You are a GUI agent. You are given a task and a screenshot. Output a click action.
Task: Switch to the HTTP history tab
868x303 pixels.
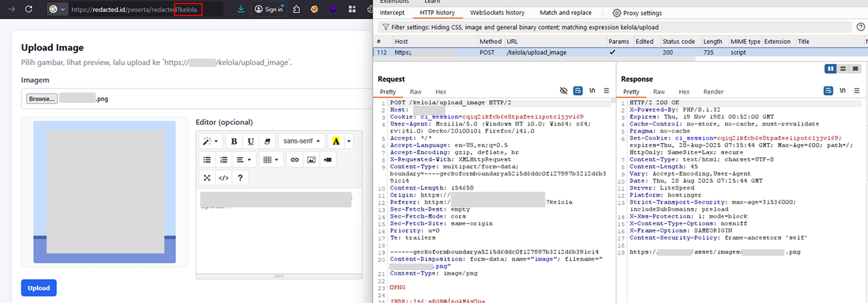(437, 13)
